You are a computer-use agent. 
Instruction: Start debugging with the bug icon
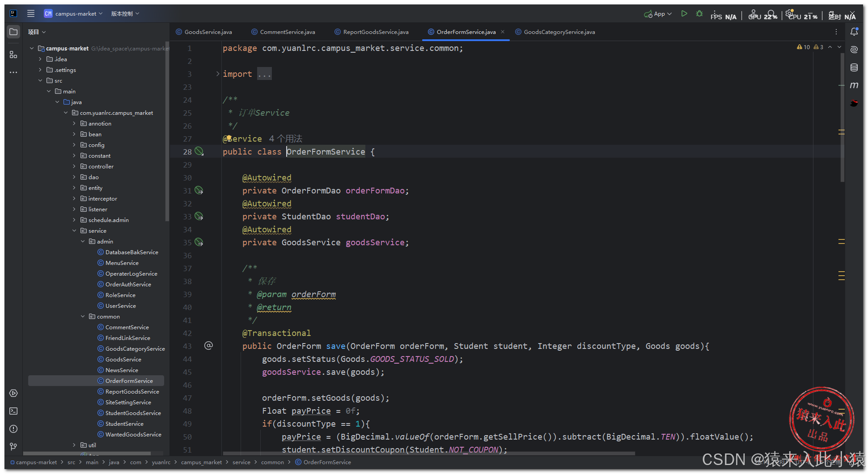(x=699, y=14)
